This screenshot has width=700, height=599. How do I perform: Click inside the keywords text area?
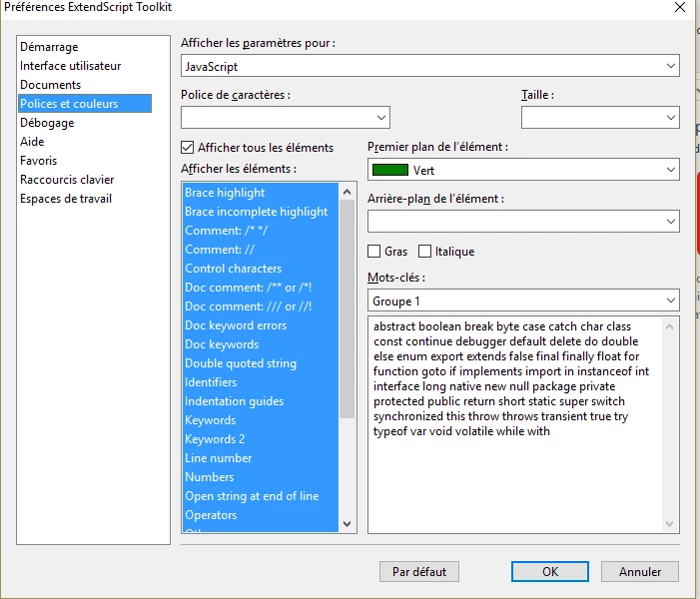coord(515,425)
